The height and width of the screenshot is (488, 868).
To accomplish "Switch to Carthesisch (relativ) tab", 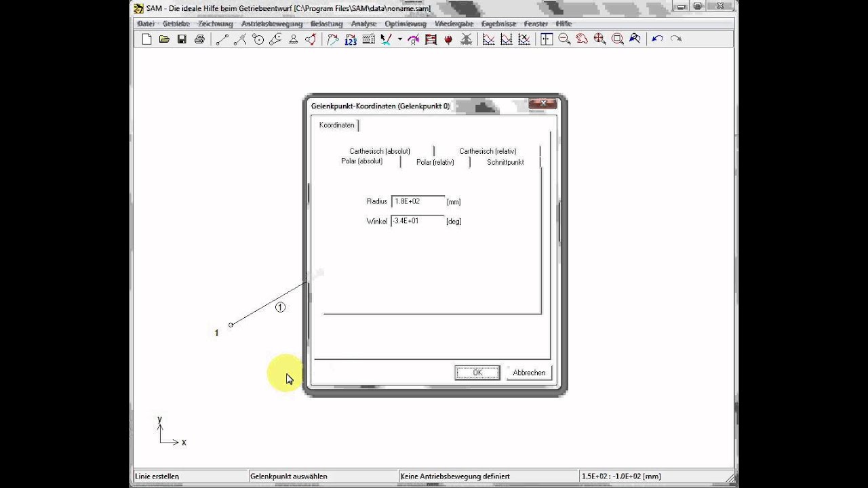I will (488, 151).
